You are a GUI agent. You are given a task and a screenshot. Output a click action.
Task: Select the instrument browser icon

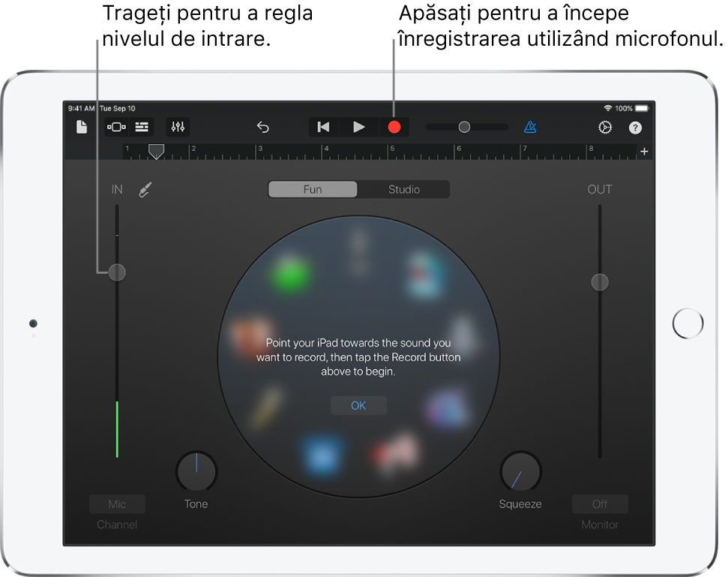coord(116,127)
